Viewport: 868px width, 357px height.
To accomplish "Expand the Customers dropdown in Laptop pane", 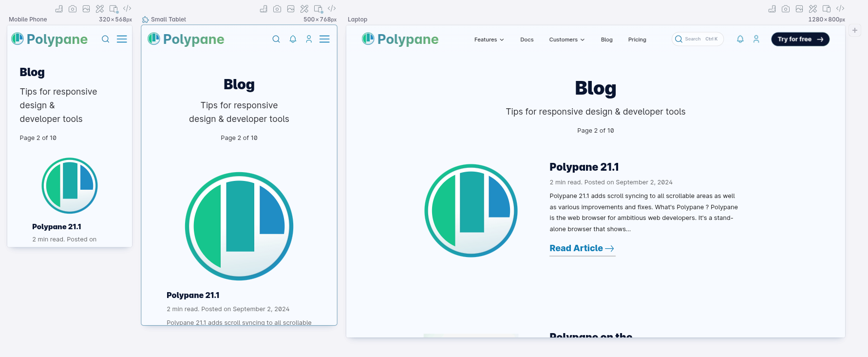I will pos(567,40).
